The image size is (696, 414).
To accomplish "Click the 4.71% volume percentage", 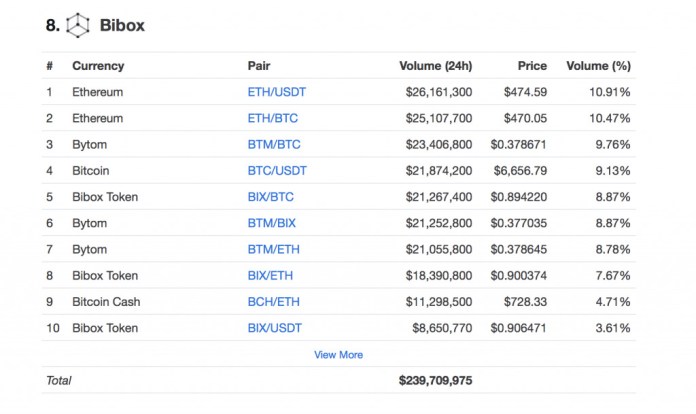I will click(x=613, y=301).
